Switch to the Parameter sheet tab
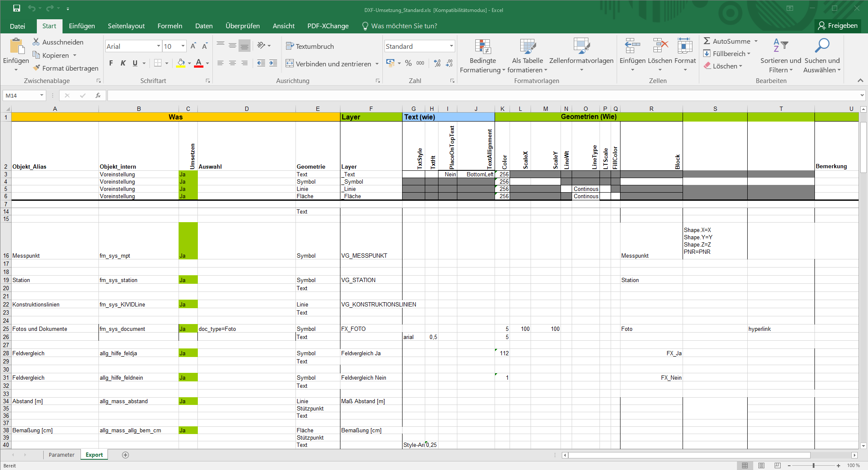The height and width of the screenshot is (470, 868). [61, 455]
